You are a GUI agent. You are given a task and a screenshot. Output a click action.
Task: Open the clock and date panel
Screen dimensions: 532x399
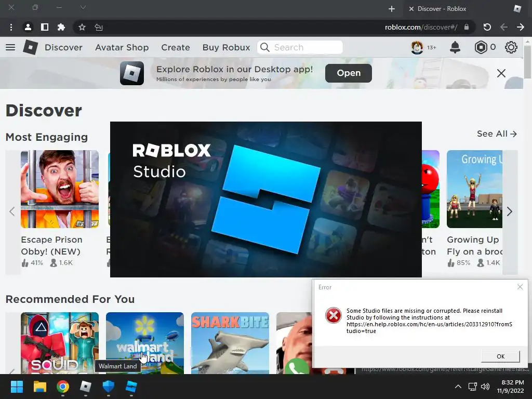(x=511, y=387)
